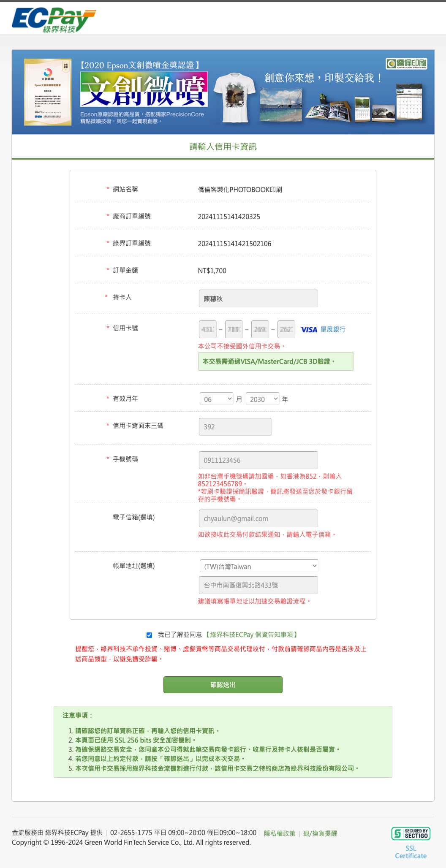Open the 綠界科技ECPay 個資告知事項 link
Image resolution: width=446 pixels, height=868 pixels.
click(252, 635)
